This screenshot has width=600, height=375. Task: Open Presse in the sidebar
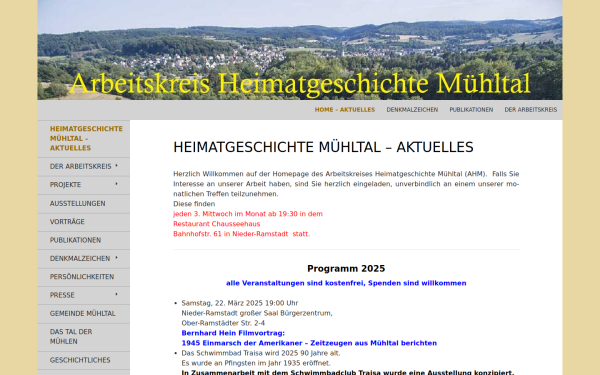click(62, 295)
